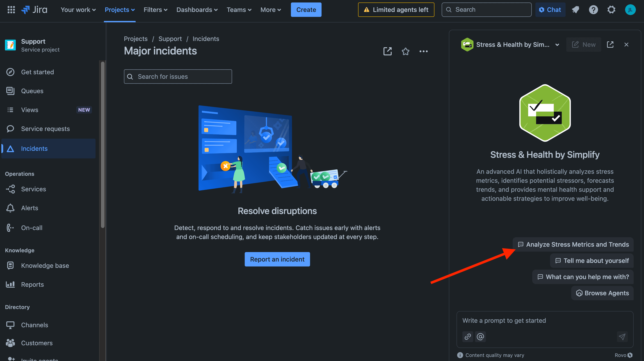Select Tell me about yourself suggestion
Image resolution: width=644 pixels, height=361 pixels.
(591, 261)
